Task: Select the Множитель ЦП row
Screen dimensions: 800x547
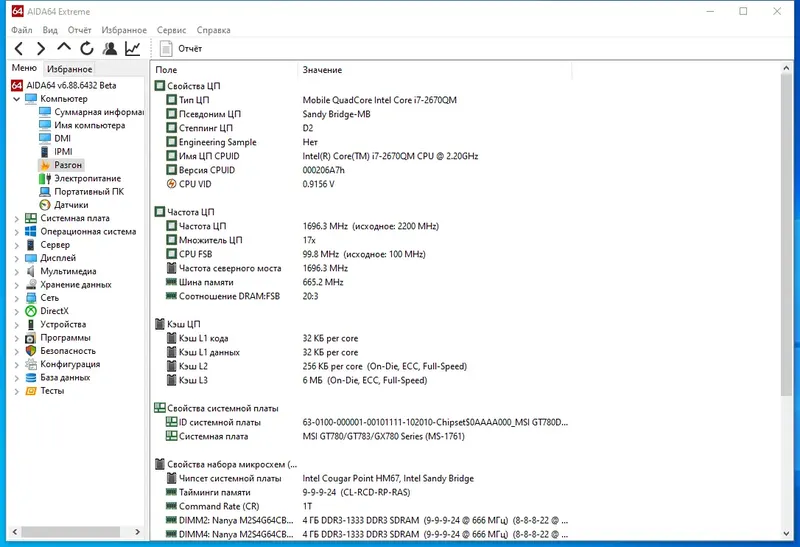Action: 361,240
